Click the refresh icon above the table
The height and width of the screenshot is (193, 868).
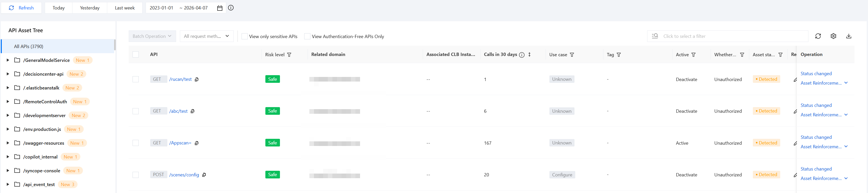tap(818, 36)
